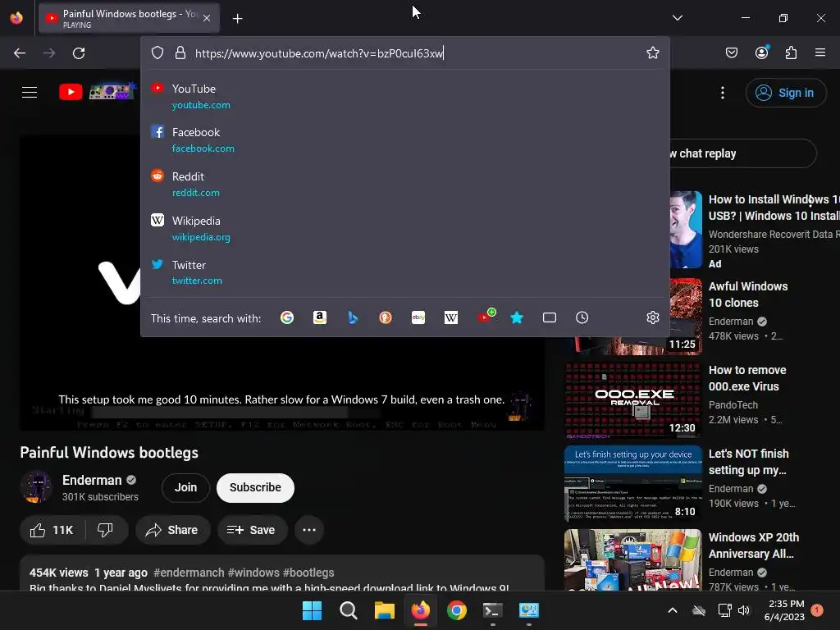Viewport: 840px width, 630px height.
Task: Select the Wikipedia suggestion
Action: (405, 229)
